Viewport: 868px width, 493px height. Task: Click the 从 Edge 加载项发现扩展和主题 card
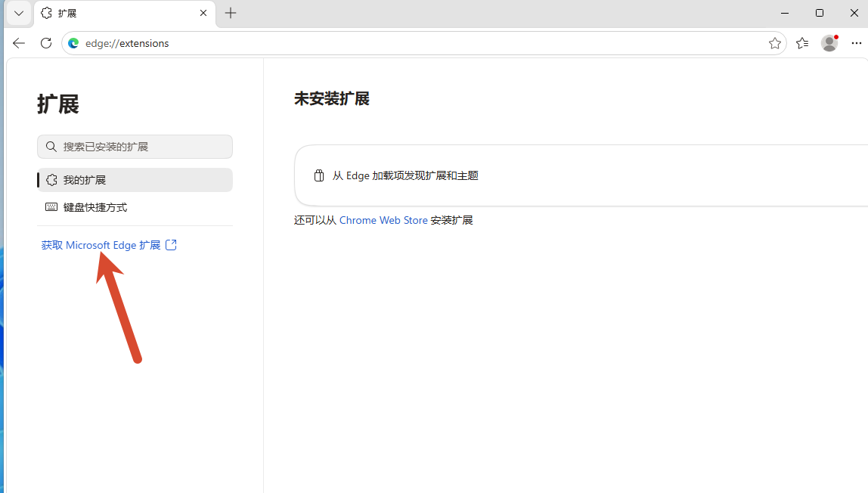pyautogui.click(x=581, y=175)
